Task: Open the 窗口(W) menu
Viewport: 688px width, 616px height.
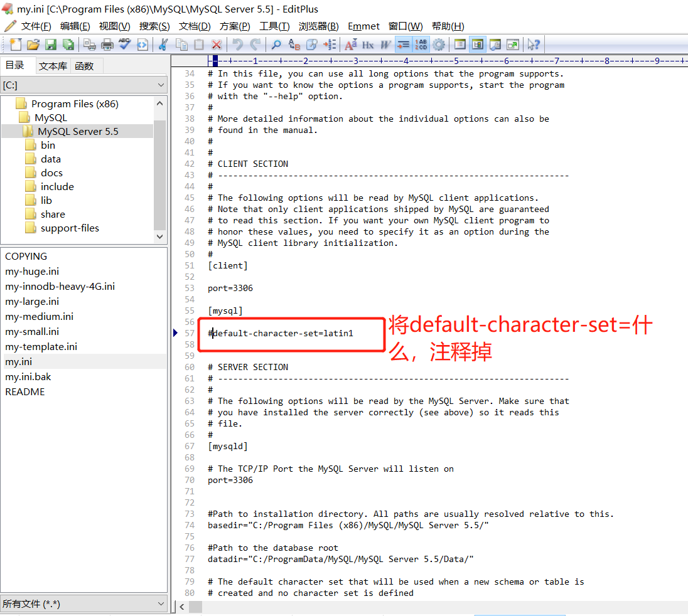Action: (406, 26)
